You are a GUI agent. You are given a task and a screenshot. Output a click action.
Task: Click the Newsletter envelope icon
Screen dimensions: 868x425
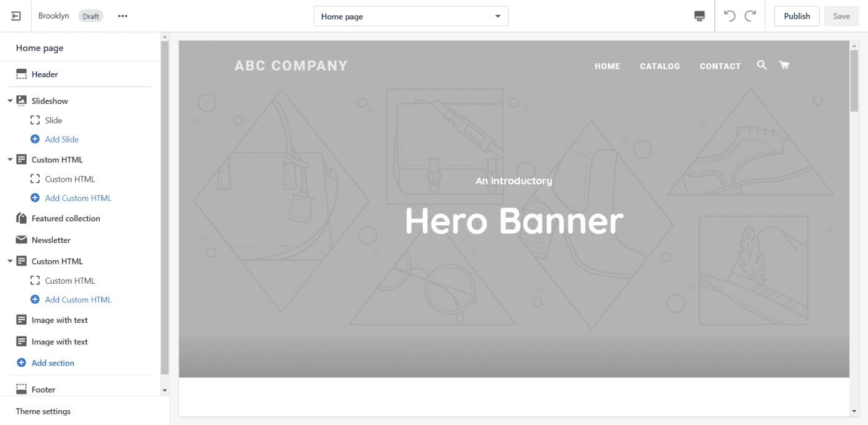(x=21, y=240)
